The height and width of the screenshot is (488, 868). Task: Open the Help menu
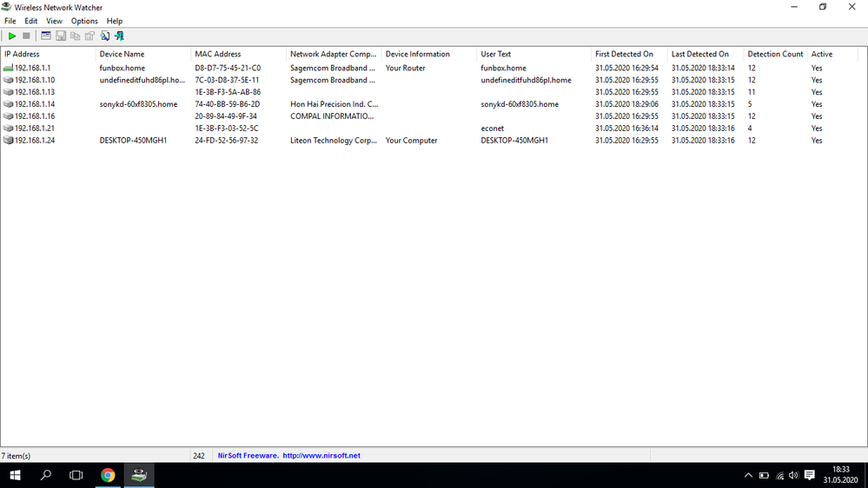click(115, 21)
